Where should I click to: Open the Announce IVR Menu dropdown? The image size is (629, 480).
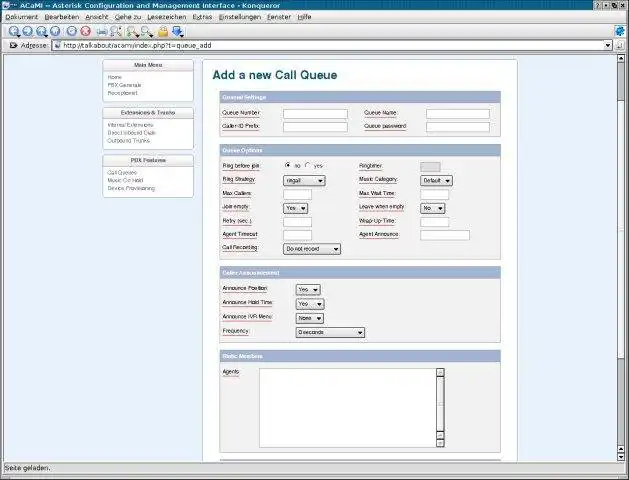pyautogui.click(x=310, y=318)
